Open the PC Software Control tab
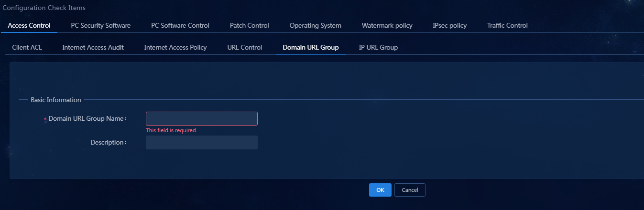 click(x=180, y=25)
